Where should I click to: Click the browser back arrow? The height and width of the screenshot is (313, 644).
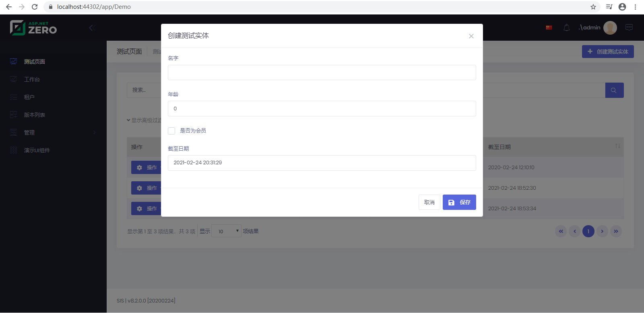point(9,7)
